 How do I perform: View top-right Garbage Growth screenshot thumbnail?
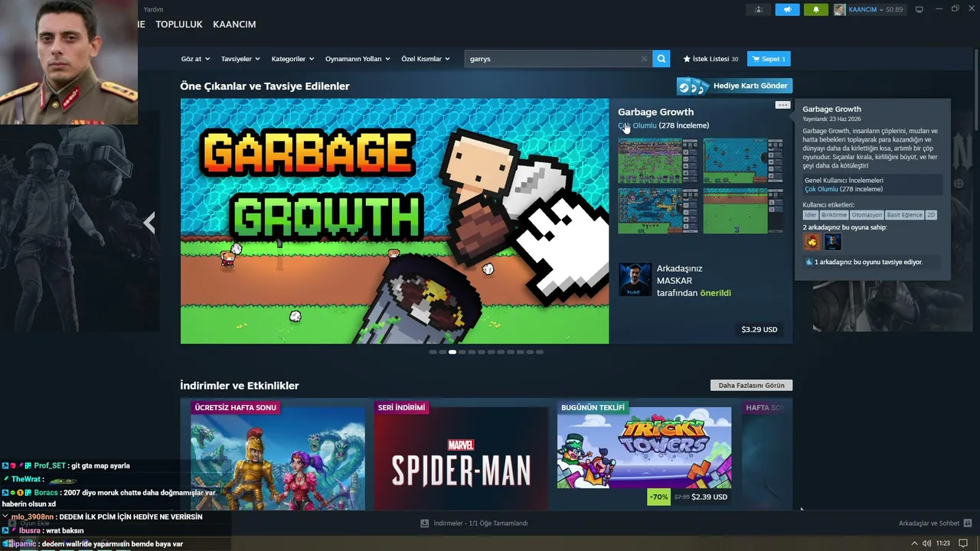(x=743, y=161)
